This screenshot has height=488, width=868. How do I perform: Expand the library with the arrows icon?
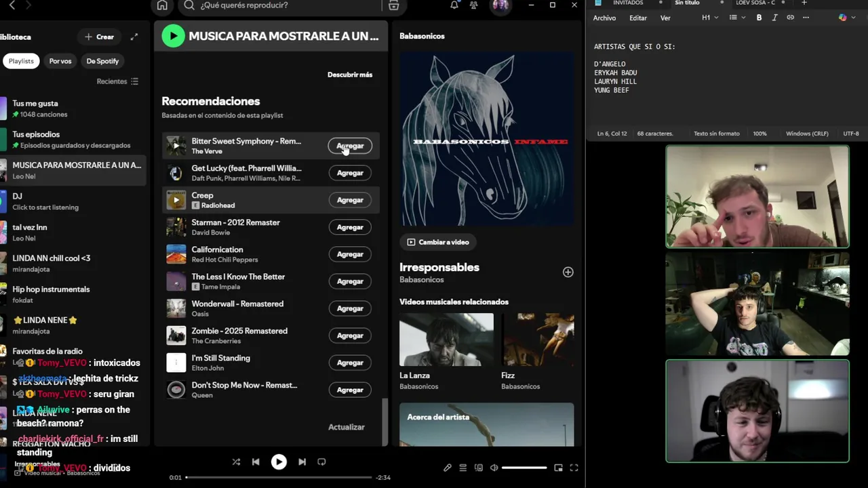coord(134,37)
